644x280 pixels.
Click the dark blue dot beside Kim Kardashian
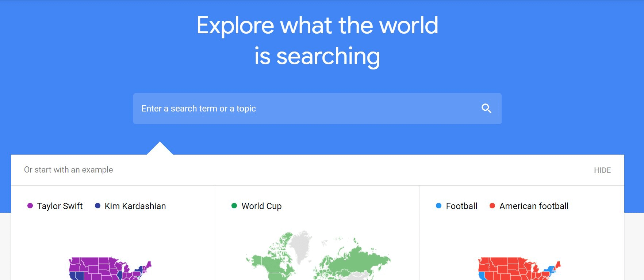97,206
